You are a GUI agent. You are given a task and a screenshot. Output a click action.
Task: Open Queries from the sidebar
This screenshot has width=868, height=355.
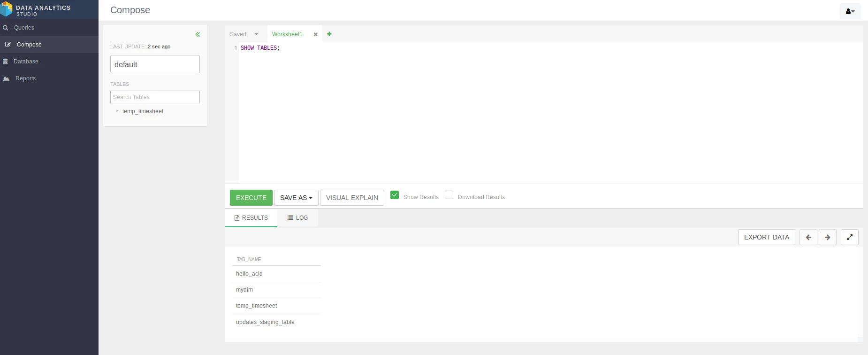coord(49,28)
